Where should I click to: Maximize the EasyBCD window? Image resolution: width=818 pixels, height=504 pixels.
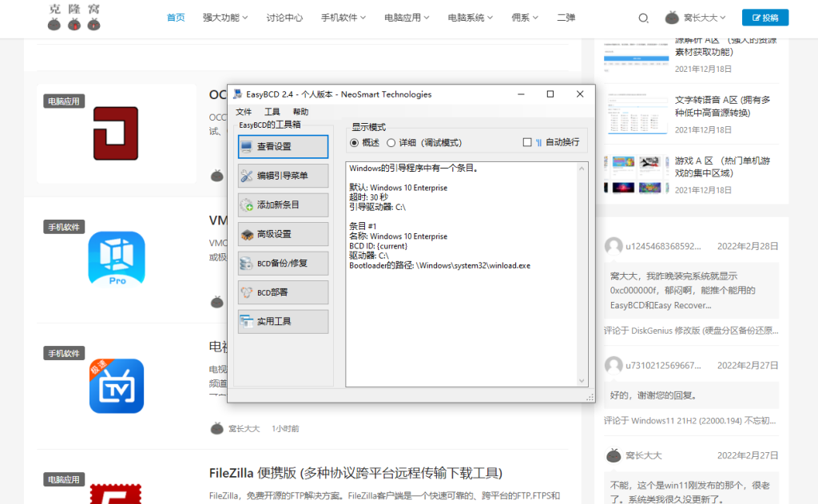(550, 94)
